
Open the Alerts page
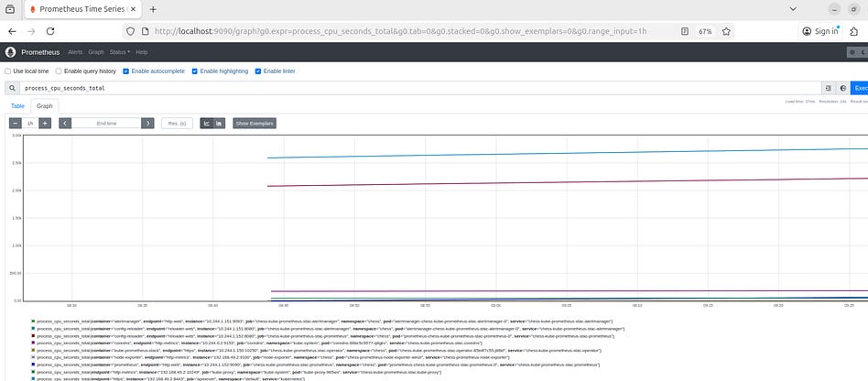coord(75,52)
